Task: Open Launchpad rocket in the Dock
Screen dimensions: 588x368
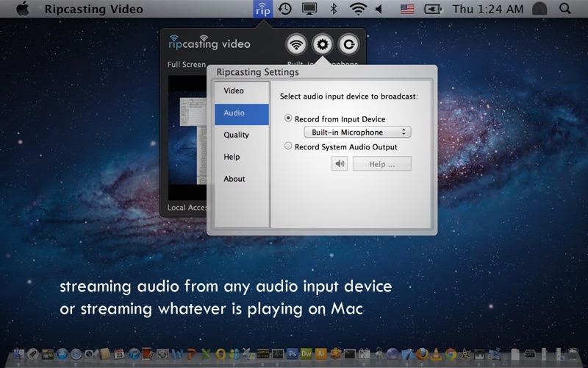Action: 32,354
